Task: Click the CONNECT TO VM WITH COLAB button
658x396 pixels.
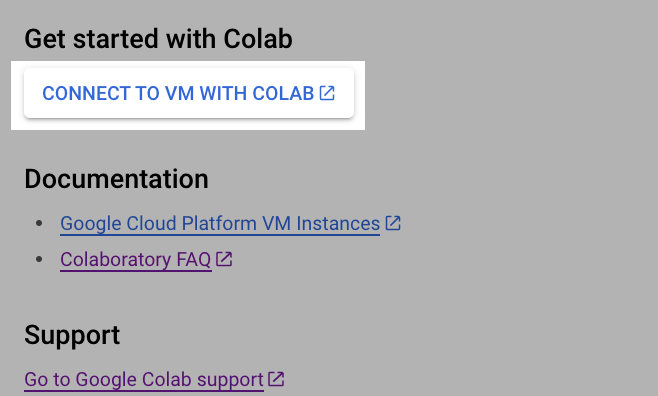Action: point(189,93)
